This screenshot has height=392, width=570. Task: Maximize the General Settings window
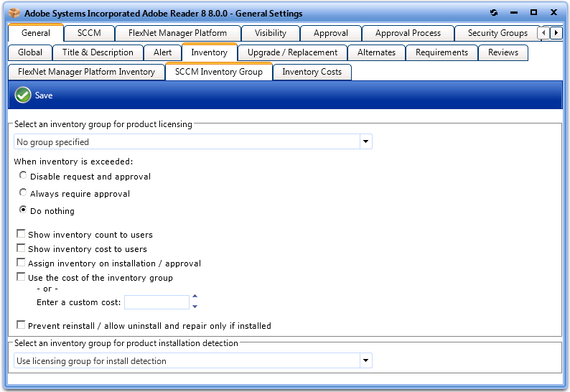[533, 13]
